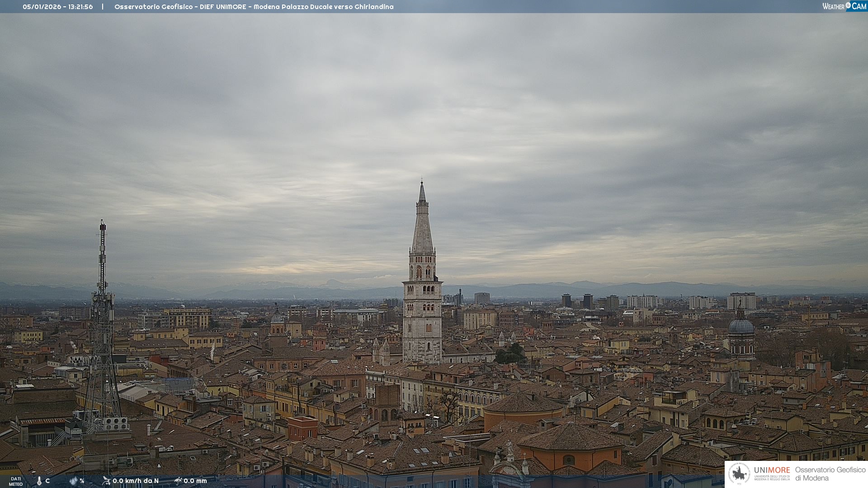Click the DATI METEO label
The width and height of the screenshot is (868, 488).
click(x=16, y=481)
